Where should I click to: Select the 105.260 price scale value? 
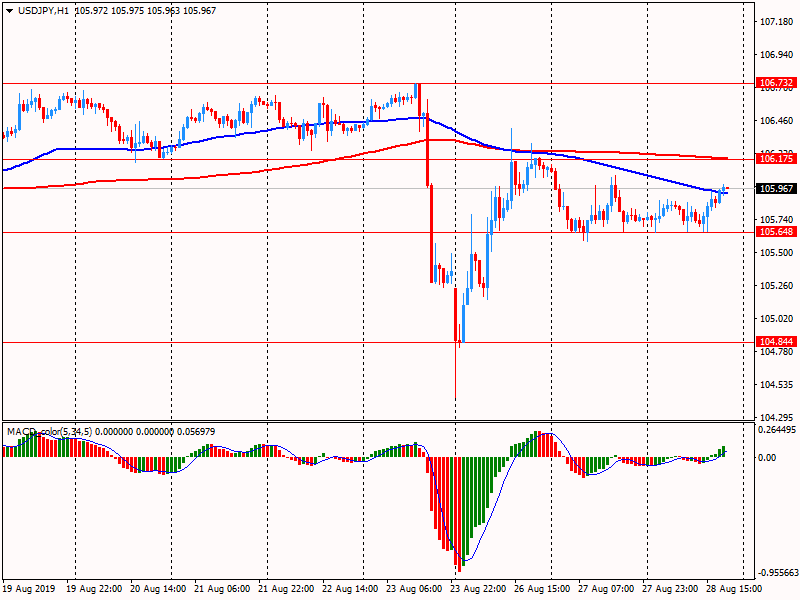(x=777, y=286)
